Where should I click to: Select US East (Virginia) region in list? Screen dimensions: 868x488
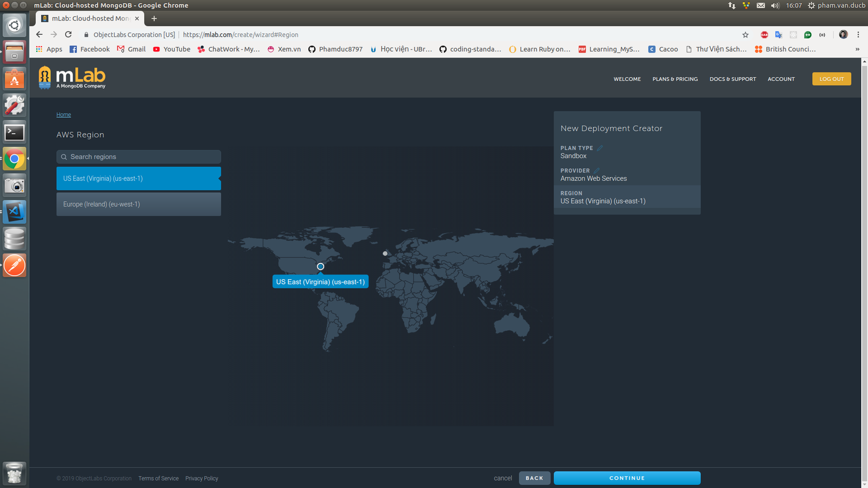coord(138,179)
